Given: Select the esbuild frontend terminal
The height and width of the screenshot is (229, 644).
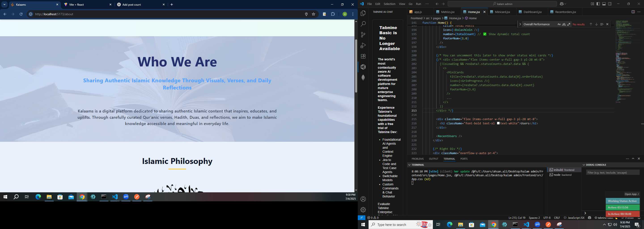Looking at the screenshot, I should [564, 170].
